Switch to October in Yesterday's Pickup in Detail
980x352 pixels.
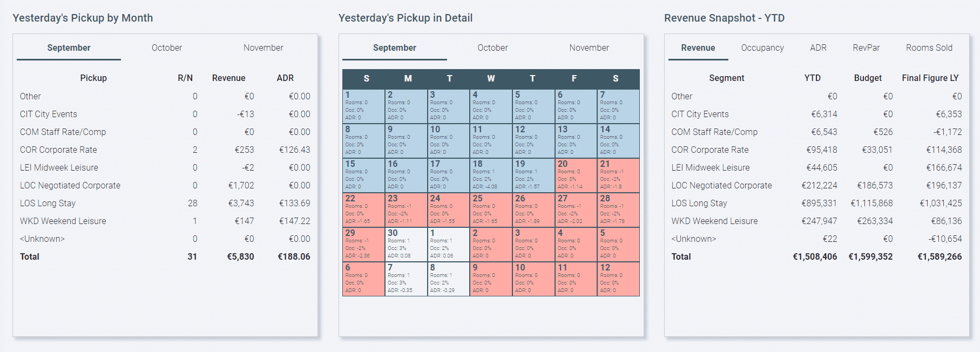coord(492,48)
